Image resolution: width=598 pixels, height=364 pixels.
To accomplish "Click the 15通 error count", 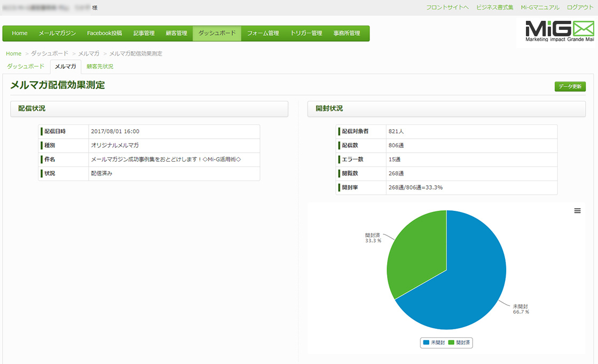I will (x=395, y=160).
